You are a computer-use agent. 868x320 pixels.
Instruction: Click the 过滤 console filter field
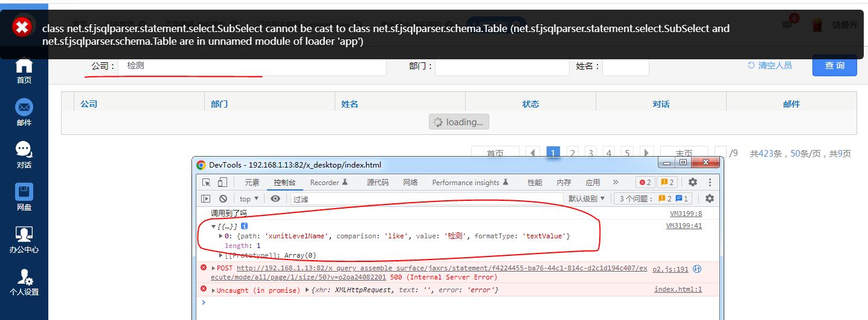click(426, 198)
